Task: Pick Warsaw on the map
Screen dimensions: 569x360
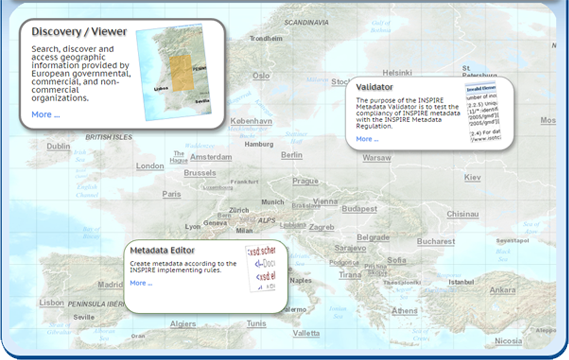Action: [x=377, y=158]
